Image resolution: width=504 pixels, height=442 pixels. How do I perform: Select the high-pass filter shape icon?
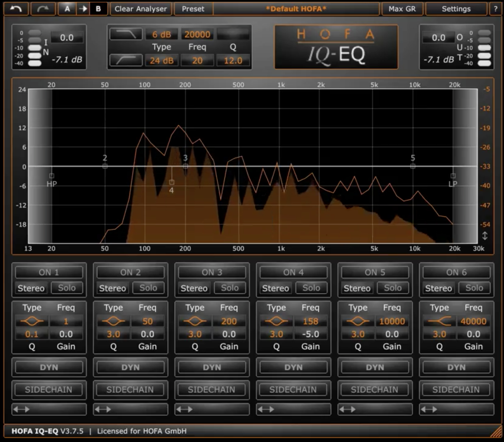(x=126, y=60)
